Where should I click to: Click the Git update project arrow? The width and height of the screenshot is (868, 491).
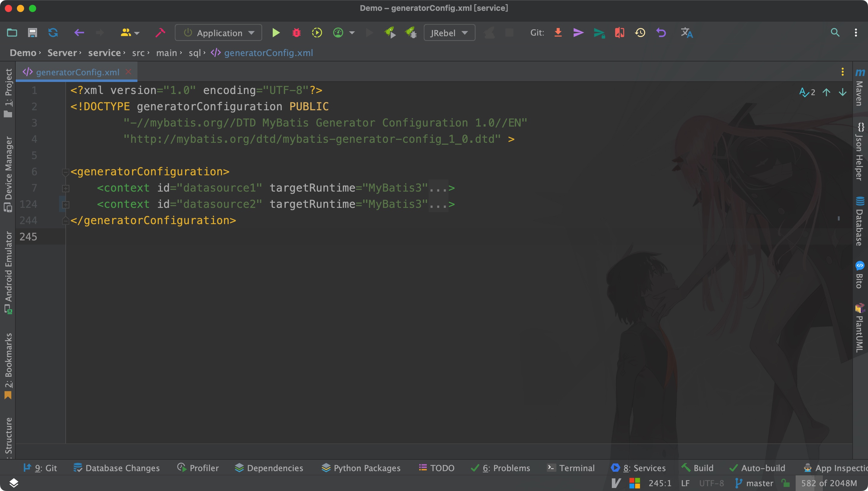558,33
